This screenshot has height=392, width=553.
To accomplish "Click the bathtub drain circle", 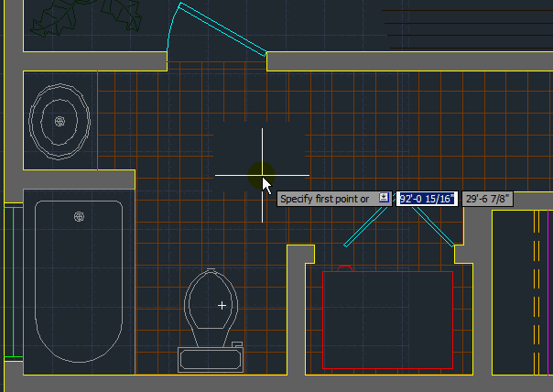I will pyautogui.click(x=80, y=217).
